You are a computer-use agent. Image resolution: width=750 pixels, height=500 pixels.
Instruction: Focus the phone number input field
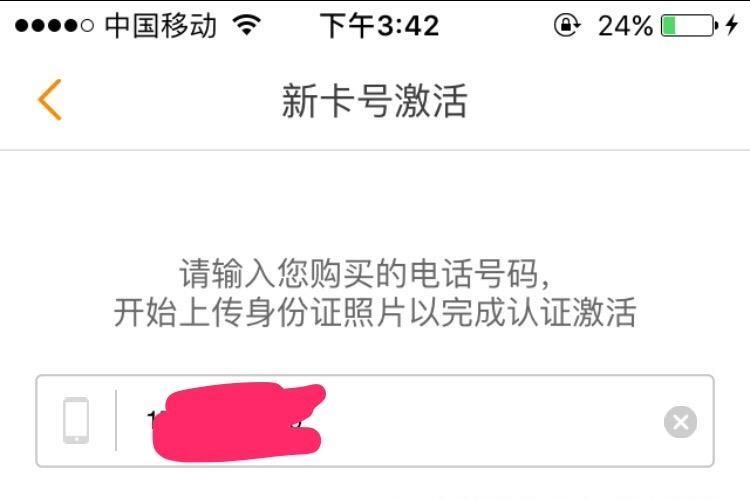click(375, 421)
